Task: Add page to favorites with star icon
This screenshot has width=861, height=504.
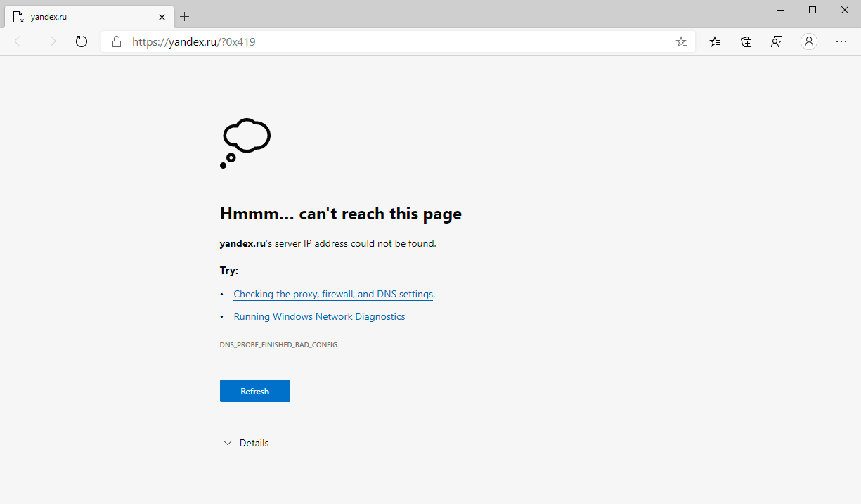Action: [x=681, y=42]
